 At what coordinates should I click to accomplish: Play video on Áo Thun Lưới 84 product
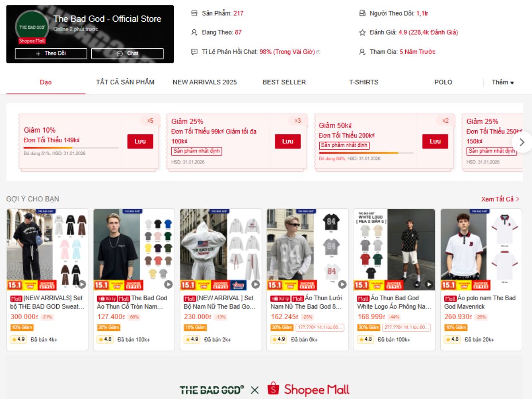pyautogui.click(x=342, y=284)
